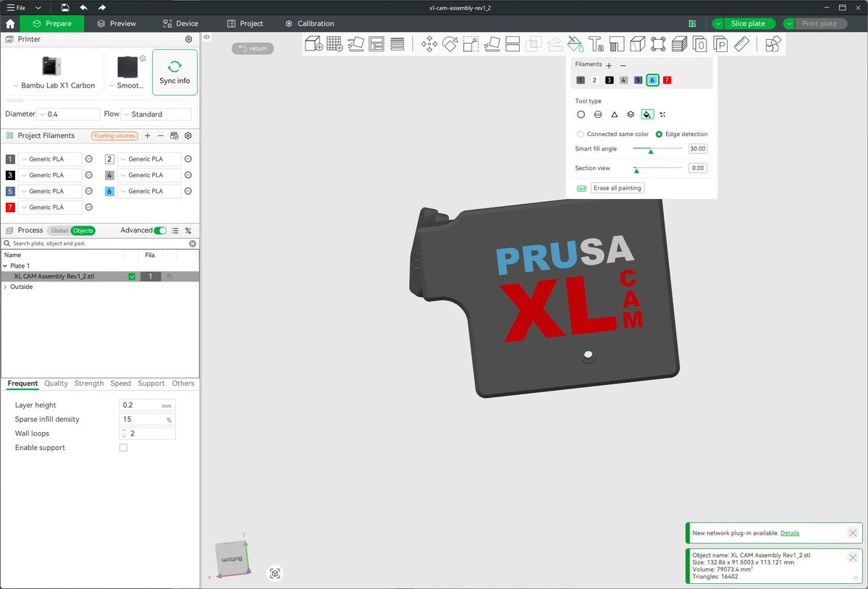Open filament 1 Generic PLA dropdown

click(x=50, y=159)
